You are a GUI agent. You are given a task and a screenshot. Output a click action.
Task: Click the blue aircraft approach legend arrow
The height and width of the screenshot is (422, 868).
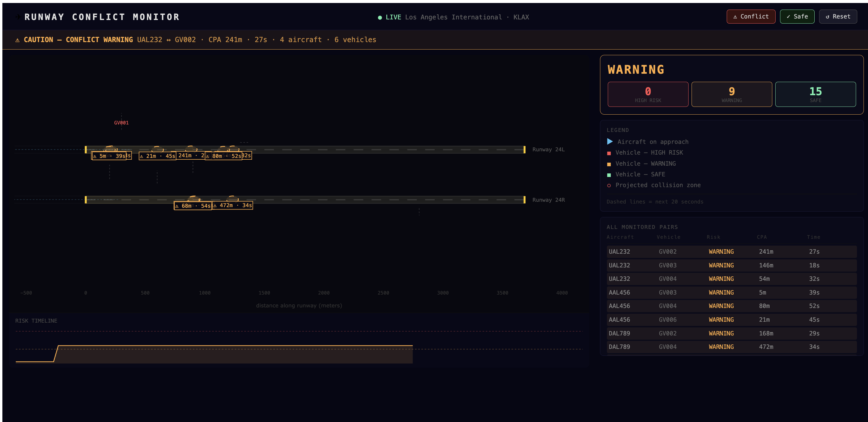(x=610, y=142)
